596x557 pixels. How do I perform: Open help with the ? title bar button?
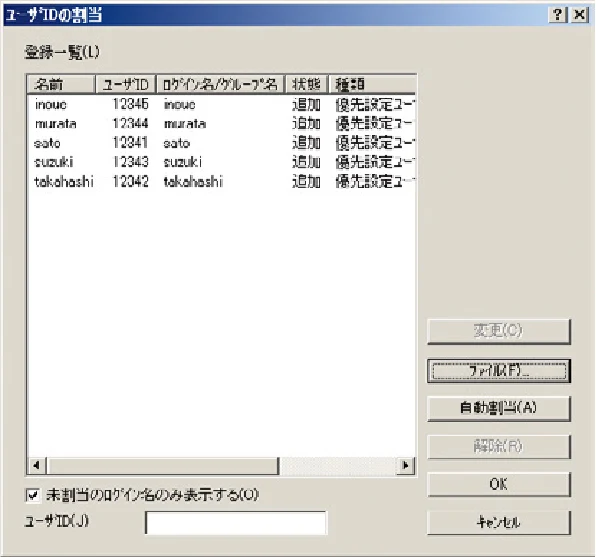[x=558, y=15]
